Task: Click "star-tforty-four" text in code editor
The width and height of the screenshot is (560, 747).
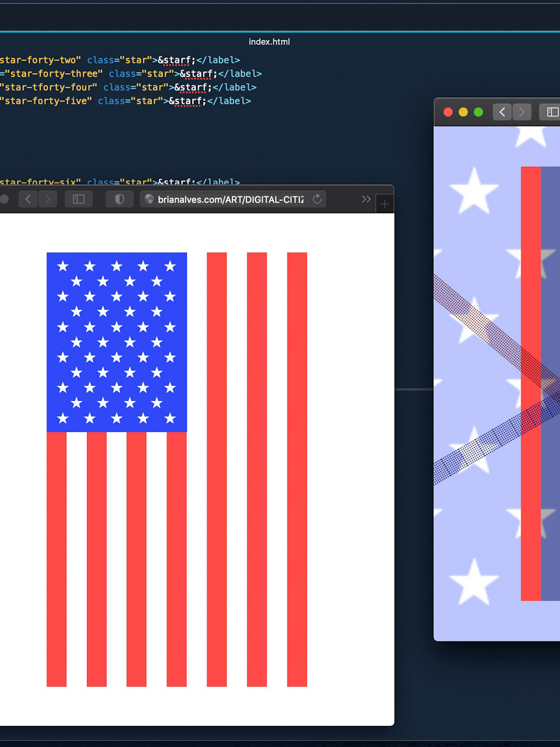Action: [x=48, y=88]
